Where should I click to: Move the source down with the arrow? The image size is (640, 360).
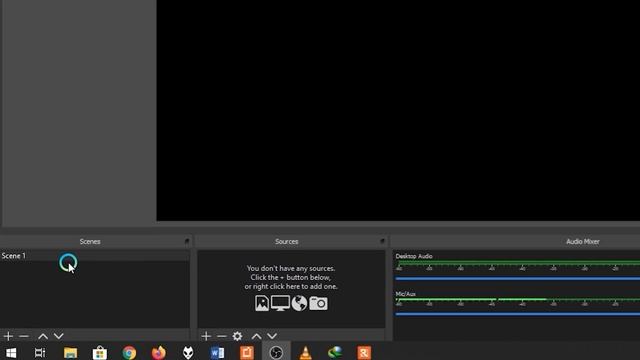pos(272,336)
